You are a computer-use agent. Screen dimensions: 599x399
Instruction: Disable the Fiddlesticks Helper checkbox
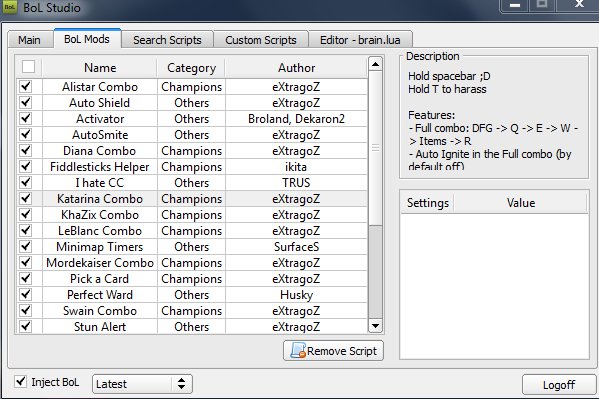click(26, 167)
